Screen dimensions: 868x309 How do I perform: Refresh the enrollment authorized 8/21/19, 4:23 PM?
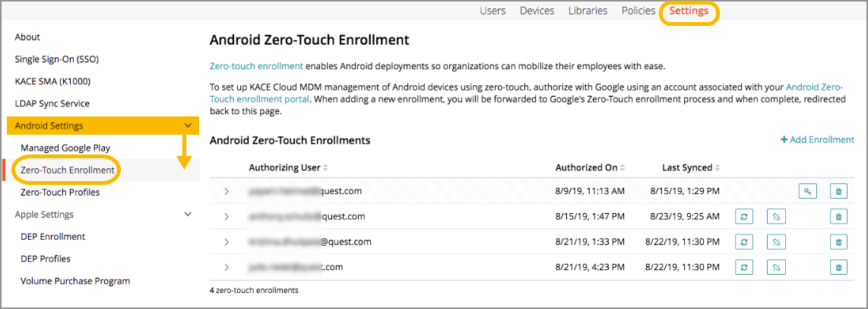click(745, 267)
